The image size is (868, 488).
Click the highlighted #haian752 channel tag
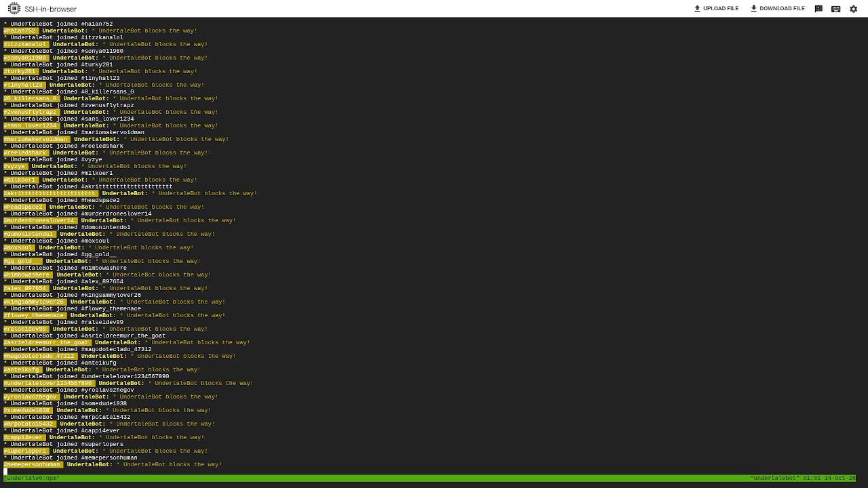pos(20,30)
